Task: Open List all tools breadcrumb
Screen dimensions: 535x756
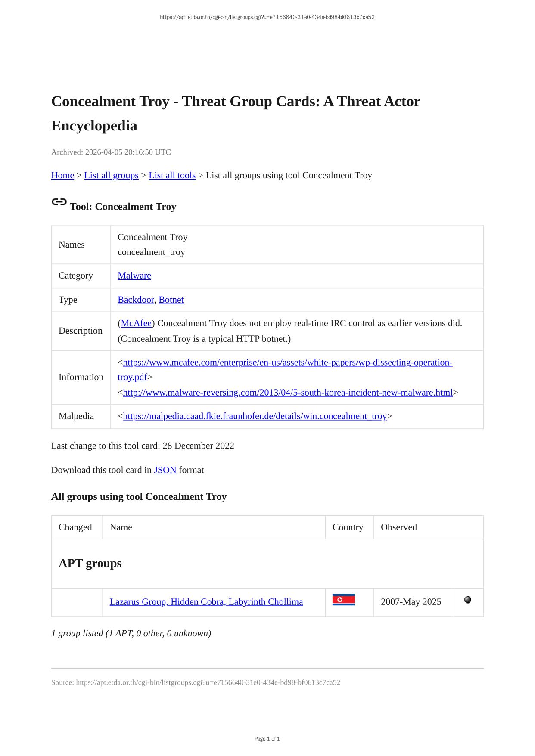Action: point(172,175)
